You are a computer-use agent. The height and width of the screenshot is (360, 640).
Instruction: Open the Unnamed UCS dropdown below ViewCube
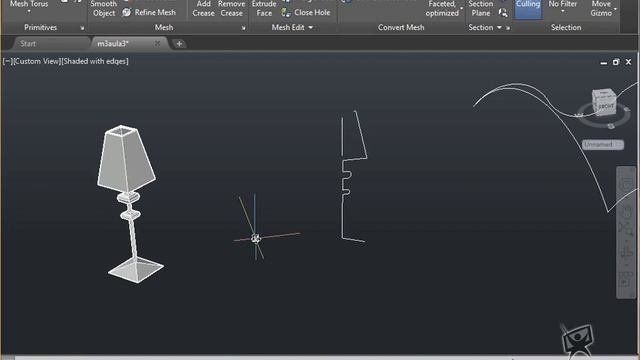pyautogui.click(x=602, y=144)
